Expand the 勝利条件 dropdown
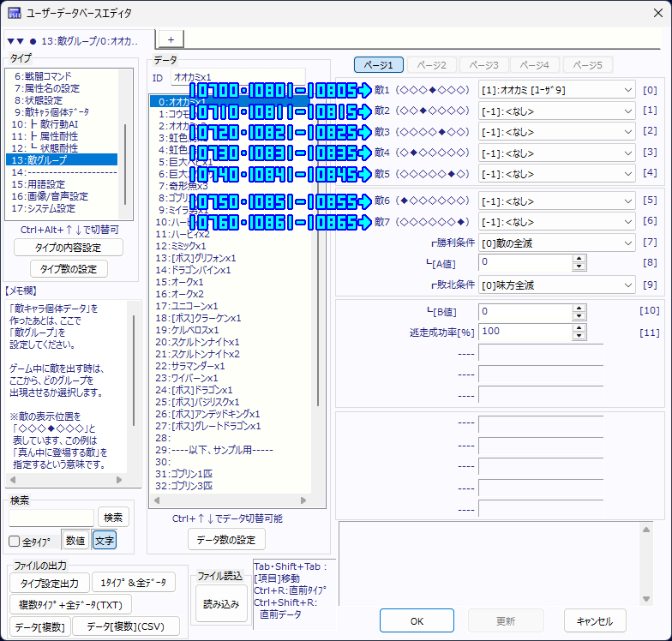 click(627, 243)
